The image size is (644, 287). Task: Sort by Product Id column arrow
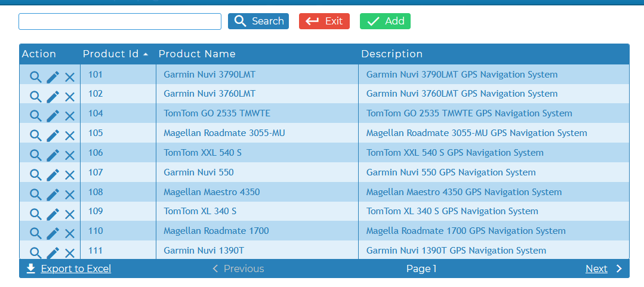(146, 55)
